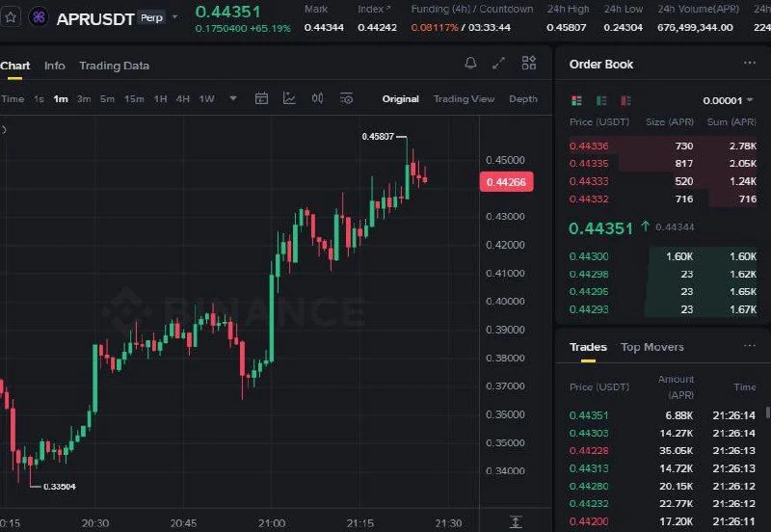Viewport: 771px width, 532px height.
Task: Expand chart to fullscreen
Action: coord(498,63)
